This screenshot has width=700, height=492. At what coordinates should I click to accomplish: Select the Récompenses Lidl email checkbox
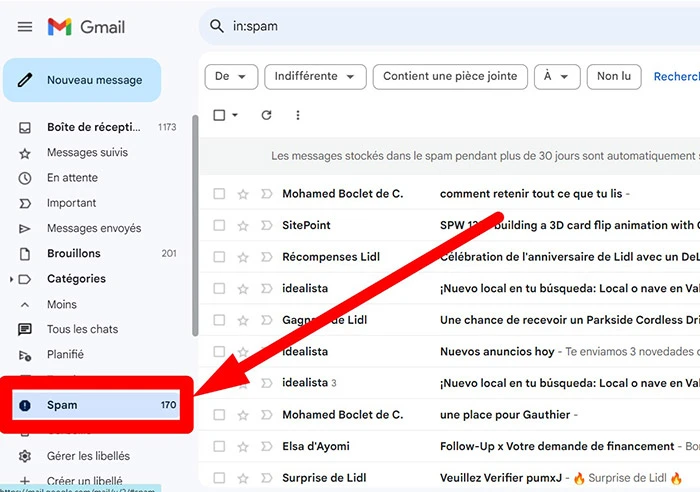pyautogui.click(x=219, y=257)
